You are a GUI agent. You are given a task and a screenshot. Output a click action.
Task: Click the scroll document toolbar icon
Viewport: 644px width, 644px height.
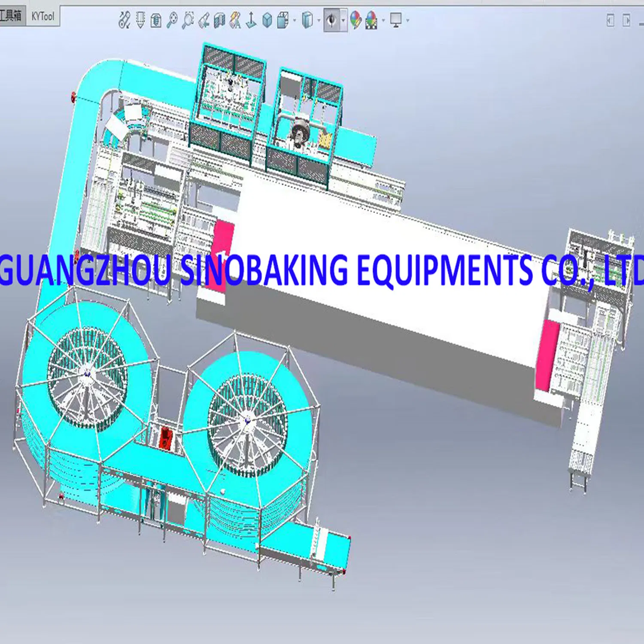tap(156, 20)
